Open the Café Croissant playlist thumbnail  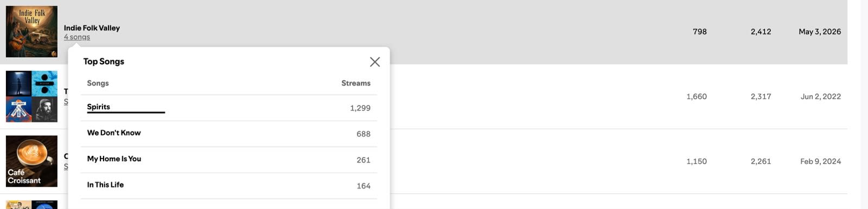[31, 161]
